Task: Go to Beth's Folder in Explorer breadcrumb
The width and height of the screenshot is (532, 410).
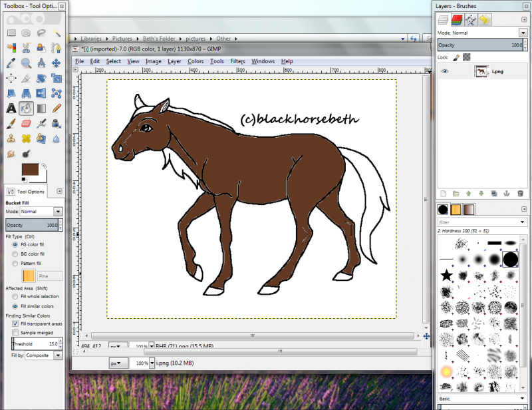Action: pyautogui.click(x=159, y=39)
